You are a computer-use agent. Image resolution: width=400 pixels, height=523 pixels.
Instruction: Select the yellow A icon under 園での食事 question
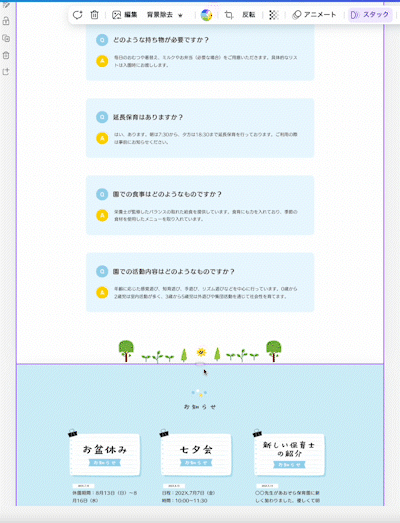coord(102,215)
